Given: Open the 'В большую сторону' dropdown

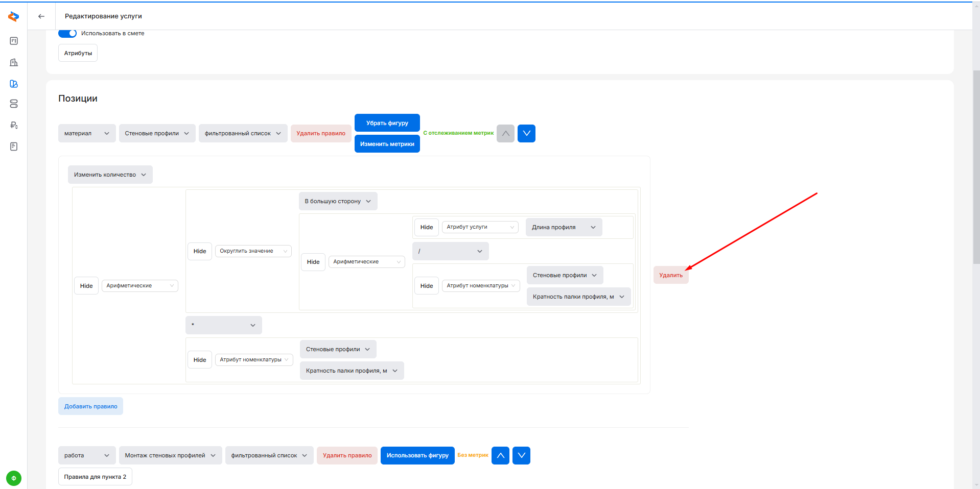Looking at the screenshot, I should tap(338, 201).
